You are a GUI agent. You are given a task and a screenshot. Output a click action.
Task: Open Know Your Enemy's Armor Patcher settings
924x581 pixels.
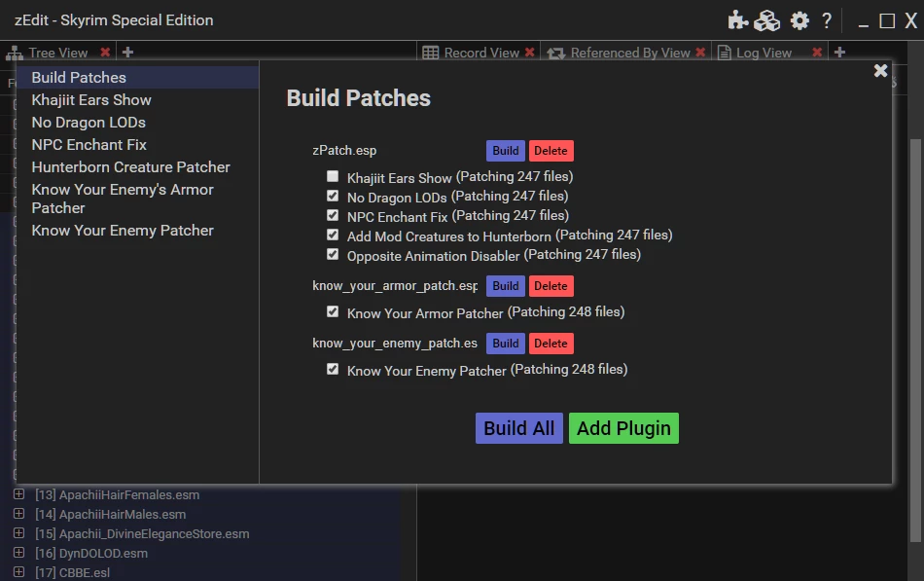pyautogui.click(x=123, y=199)
